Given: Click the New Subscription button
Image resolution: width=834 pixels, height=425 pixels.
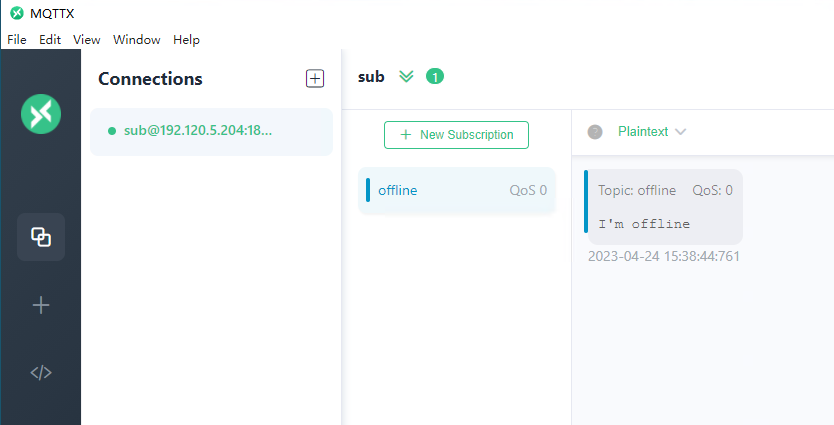Looking at the screenshot, I should pos(456,135).
